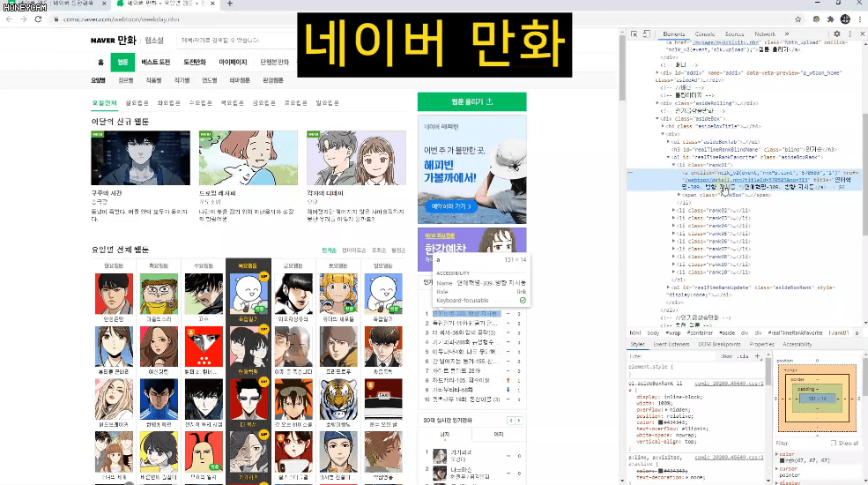Click the NAVER 만화 logo
This screenshot has width=868, height=485.
(114, 40)
